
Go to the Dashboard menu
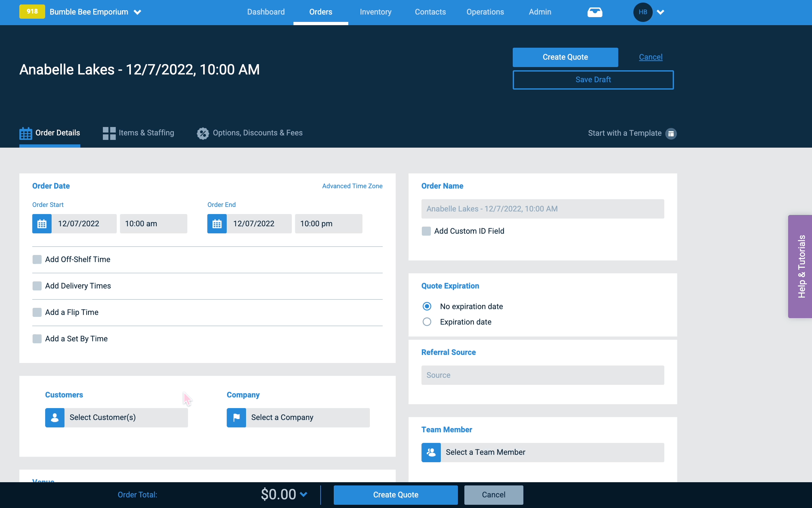(266, 12)
